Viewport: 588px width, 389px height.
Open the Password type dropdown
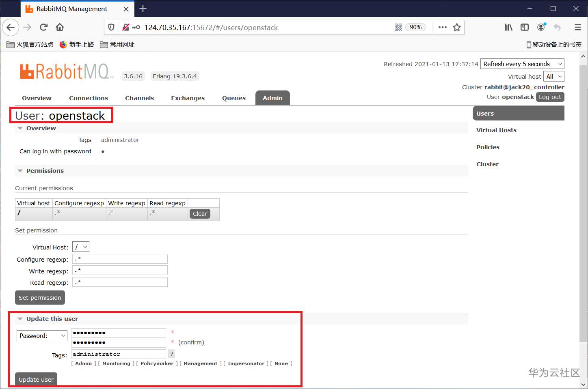[42, 336]
